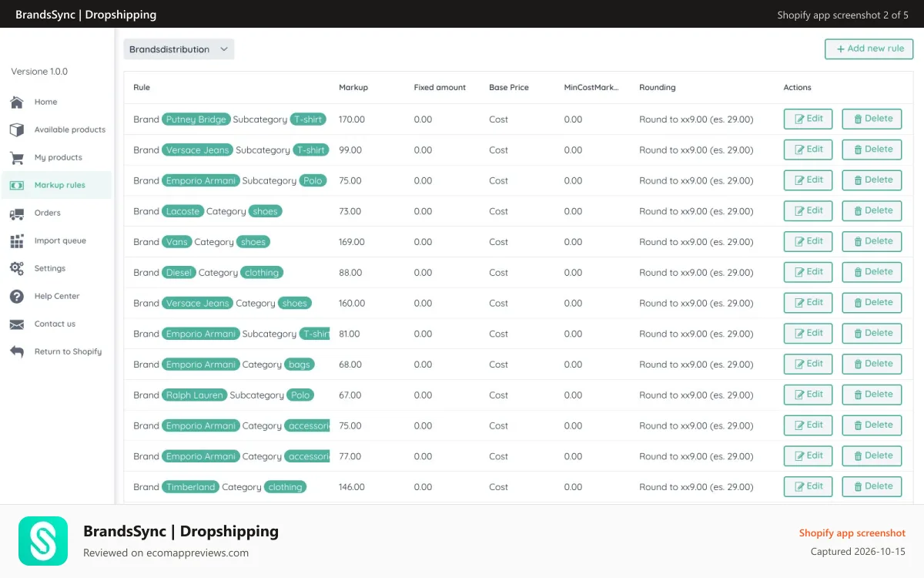Image resolution: width=924 pixels, height=578 pixels.
Task: Delete the rule with markup 77.00
Action: (872, 455)
